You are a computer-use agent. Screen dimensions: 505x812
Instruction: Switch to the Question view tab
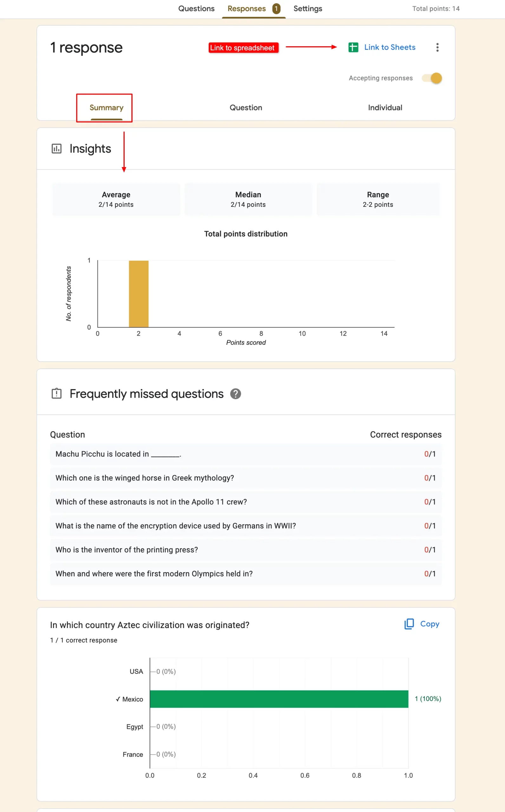click(246, 108)
